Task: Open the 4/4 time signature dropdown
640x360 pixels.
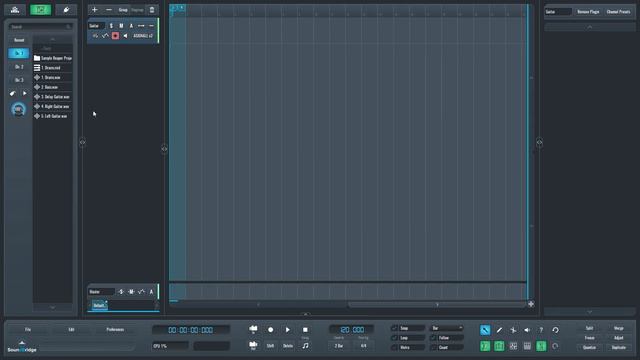Action: click(363, 346)
